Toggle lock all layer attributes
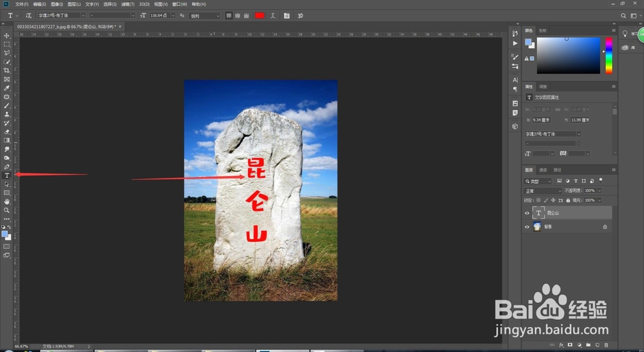Screen dimensions: 644x352 568,200
